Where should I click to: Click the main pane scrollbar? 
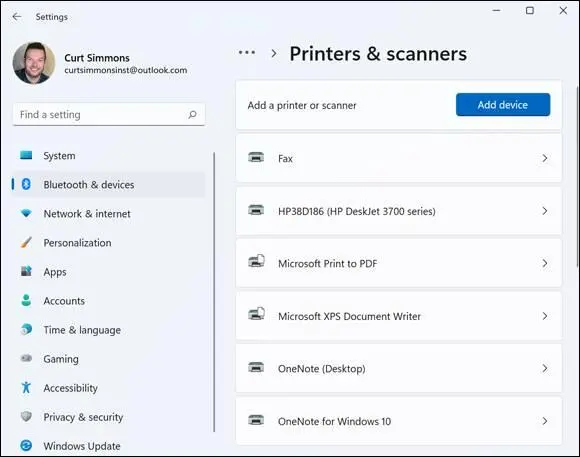577,176
